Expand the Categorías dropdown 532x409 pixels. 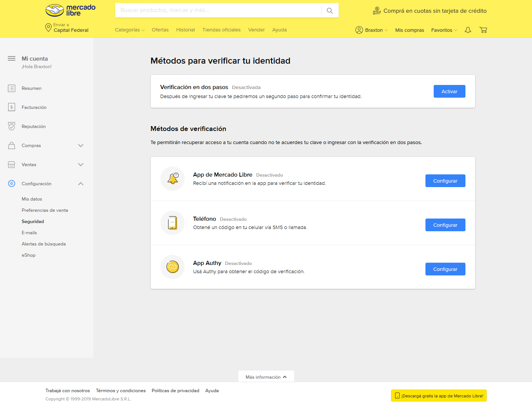click(x=130, y=30)
